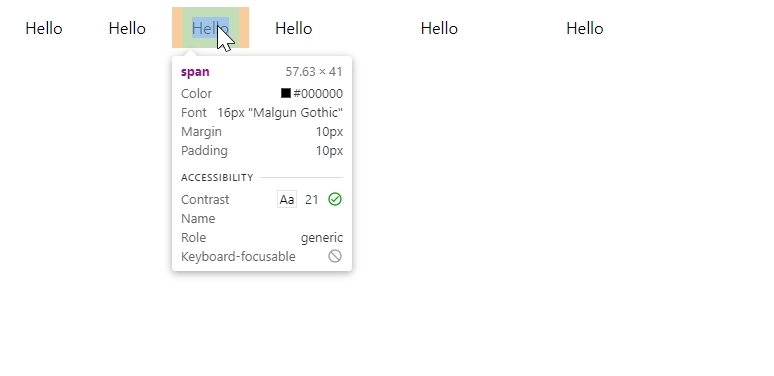Click the black color swatch beside #000000
The width and height of the screenshot is (774, 376).
(x=286, y=93)
